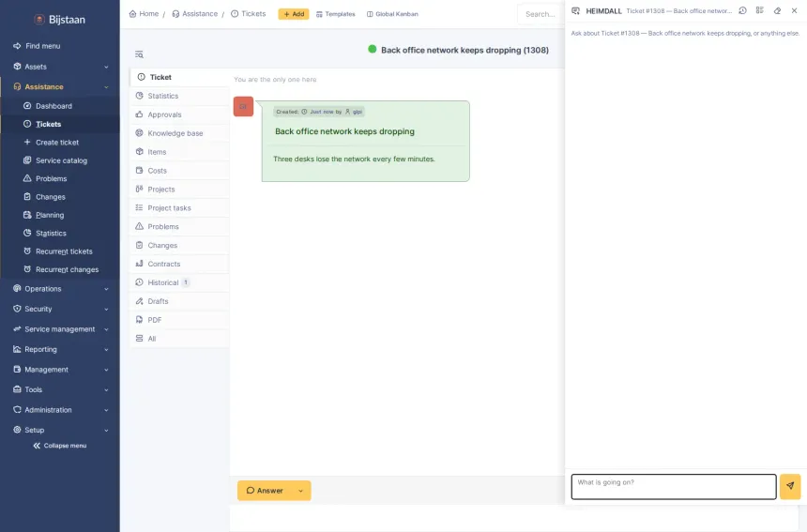Clear chat with eraser icon
This screenshot has height=532, width=807.
(x=777, y=10)
